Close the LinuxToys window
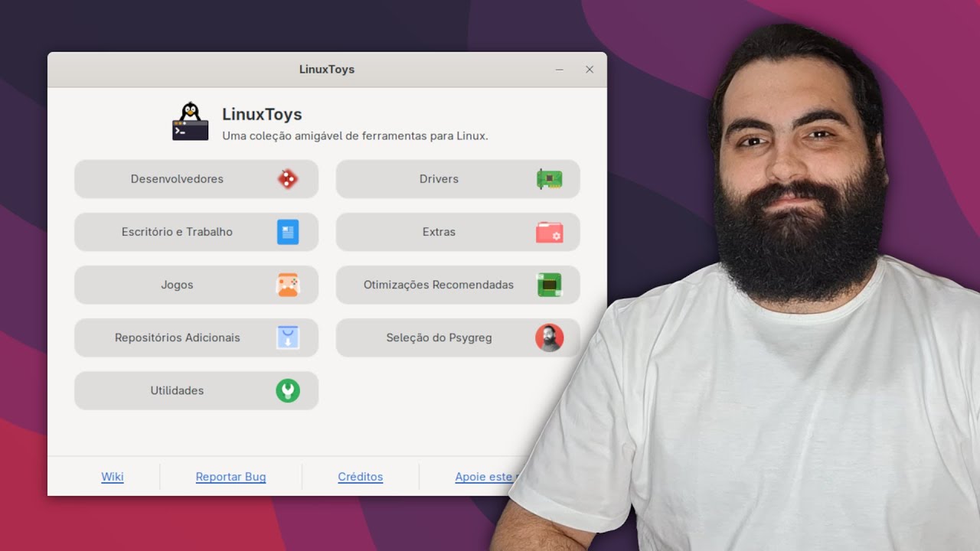980x551 pixels. click(590, 70)
